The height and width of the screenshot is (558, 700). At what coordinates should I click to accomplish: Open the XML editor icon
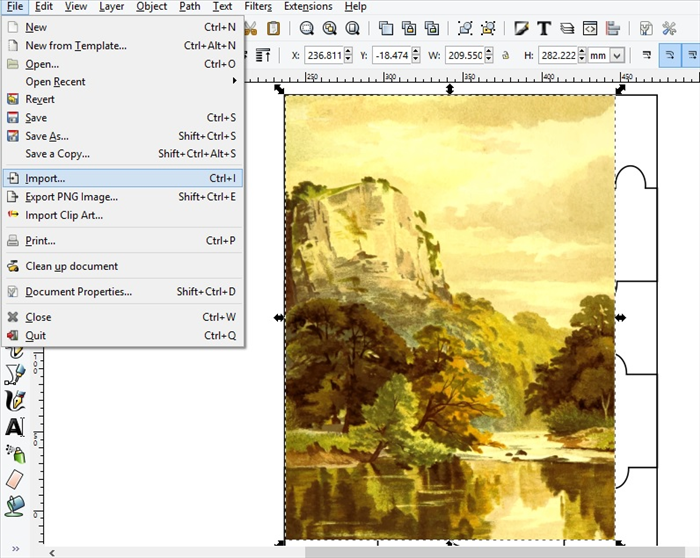click(590, 29)
